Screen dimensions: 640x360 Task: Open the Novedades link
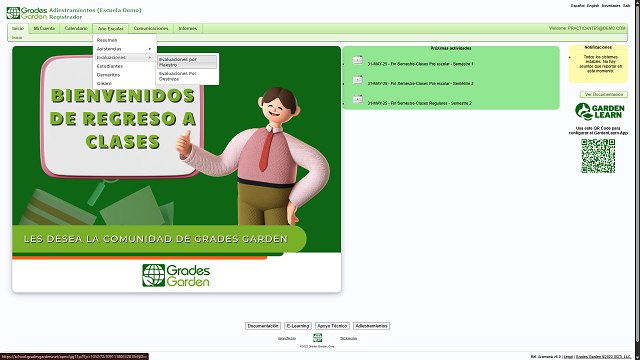click(x=611, y=6)
